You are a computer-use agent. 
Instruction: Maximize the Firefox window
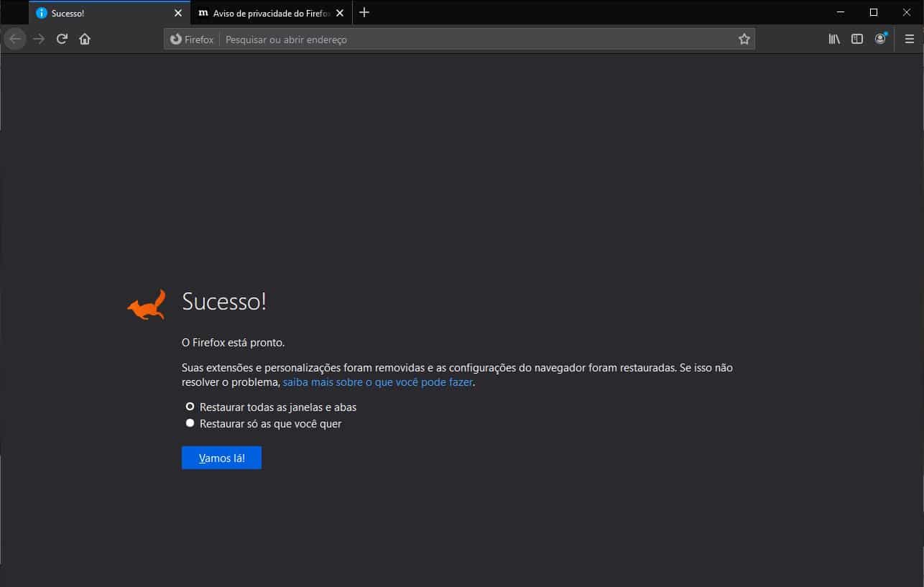click(x=874, y=12)
